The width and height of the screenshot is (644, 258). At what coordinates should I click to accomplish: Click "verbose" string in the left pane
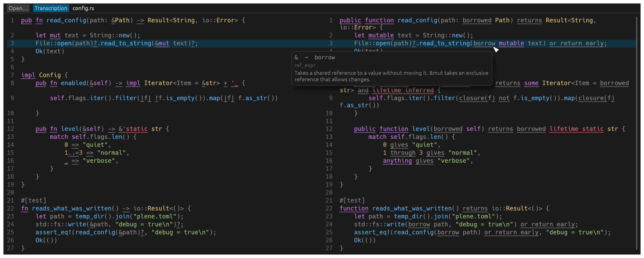point(99,161)
